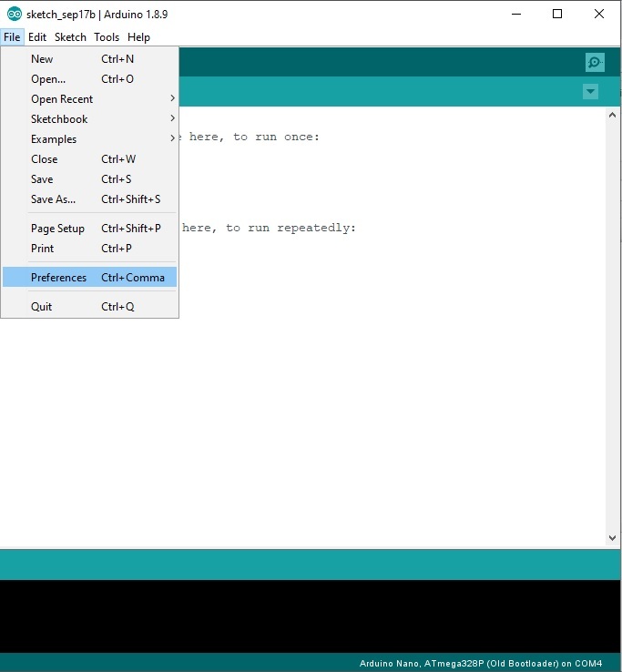Expand the Open Recent submenu

(x=89, y=99)
